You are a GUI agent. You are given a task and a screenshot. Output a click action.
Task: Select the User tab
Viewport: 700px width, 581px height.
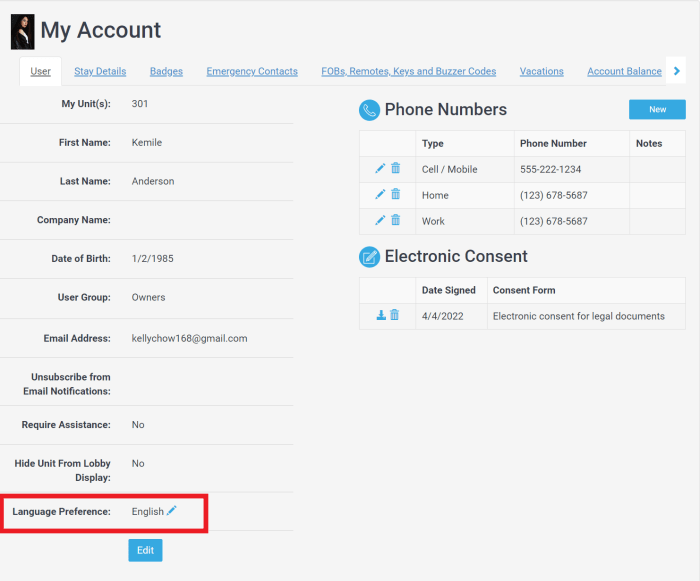(41, 72)
